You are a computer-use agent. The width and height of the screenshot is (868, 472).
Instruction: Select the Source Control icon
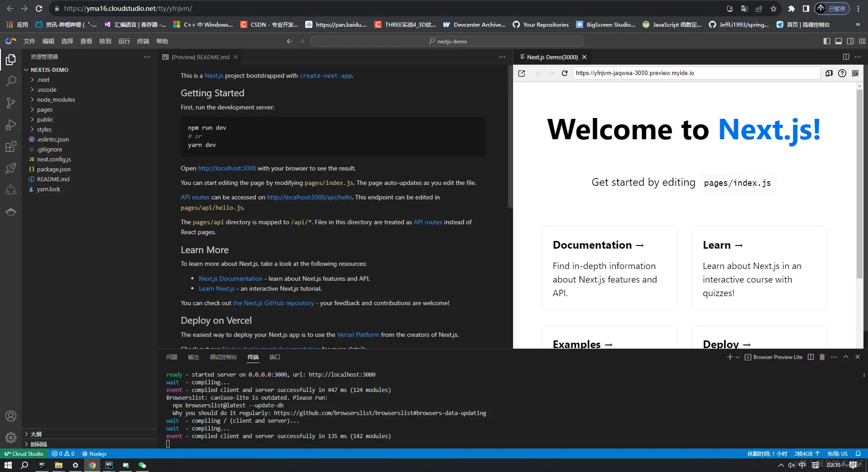tap(11, 103)
